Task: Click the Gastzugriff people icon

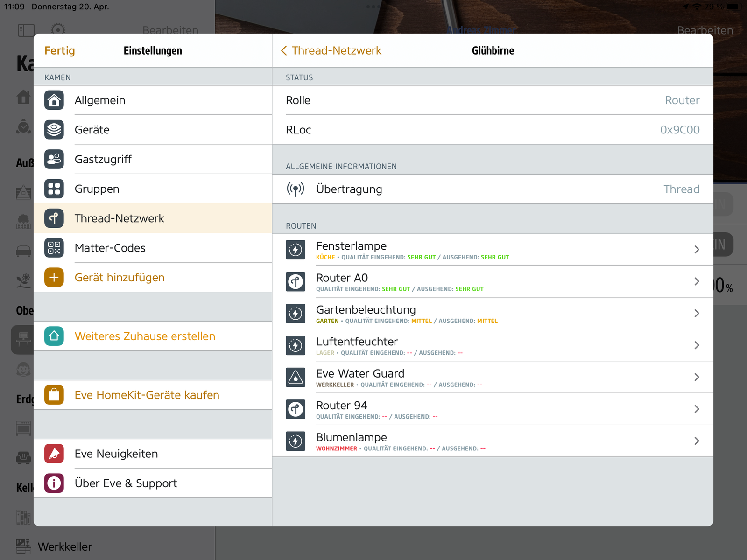Action: click(54, 159)
